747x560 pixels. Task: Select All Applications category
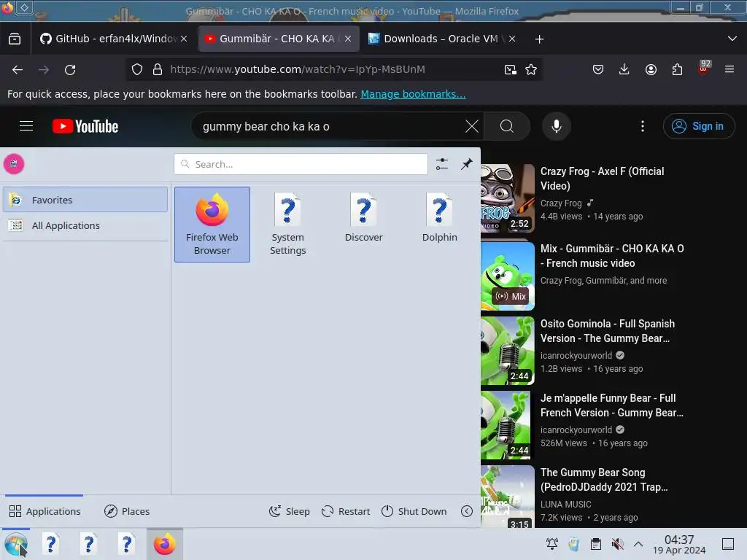[85, 225]
